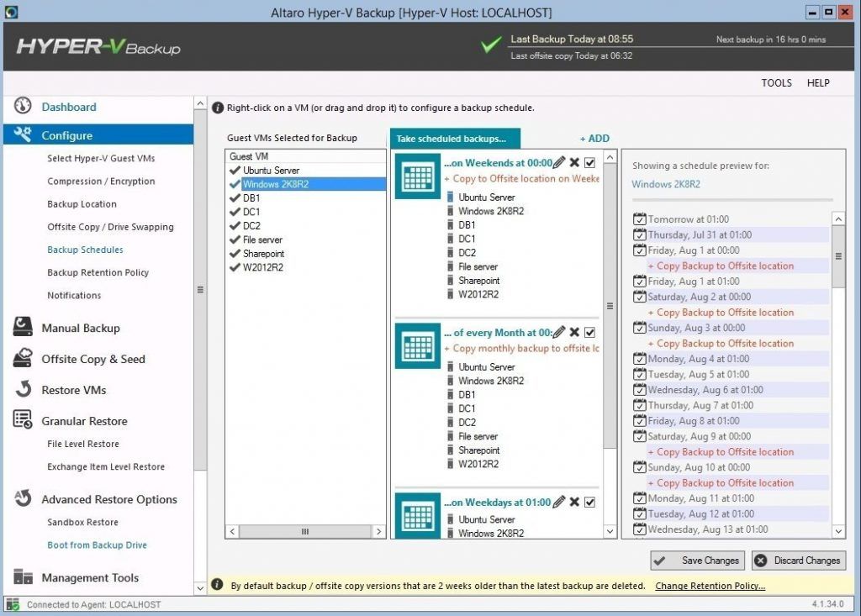Click the info icon beside the right-click hint
The image size is (861, 616).
click(x=218, y=108)
